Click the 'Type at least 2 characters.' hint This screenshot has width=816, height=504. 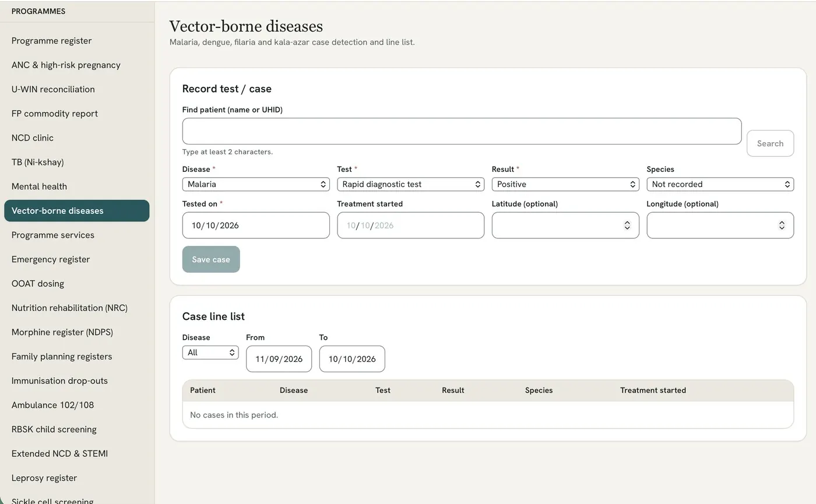pos(227,151)
